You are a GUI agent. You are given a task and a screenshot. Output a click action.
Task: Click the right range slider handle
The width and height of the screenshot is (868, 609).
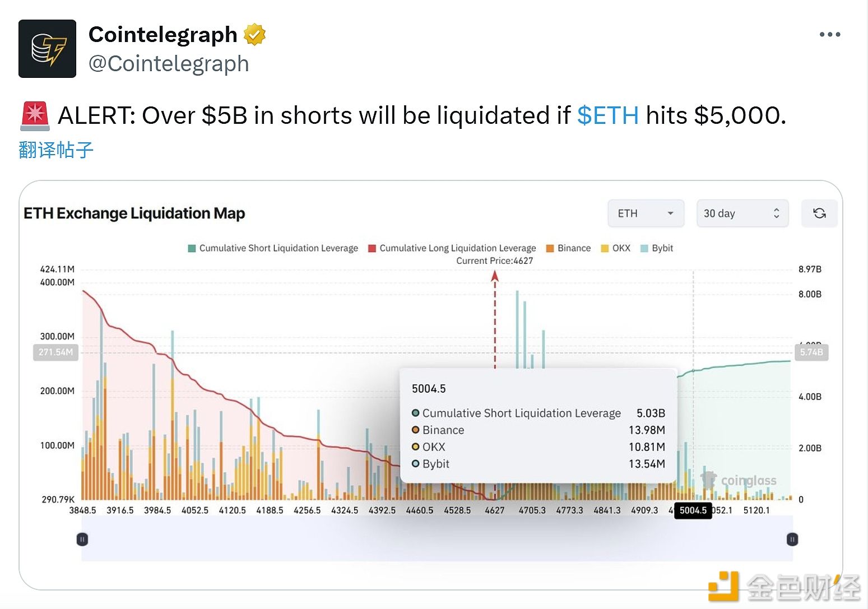tap(792, 539)
